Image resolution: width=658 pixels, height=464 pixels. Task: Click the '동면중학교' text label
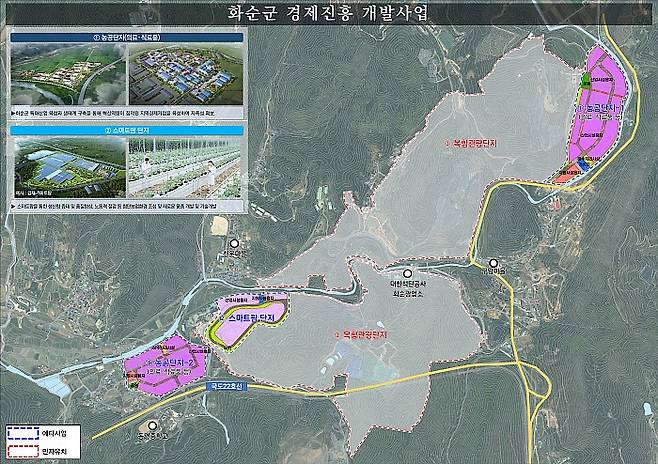pyautogui.click(x=152, y=436)
